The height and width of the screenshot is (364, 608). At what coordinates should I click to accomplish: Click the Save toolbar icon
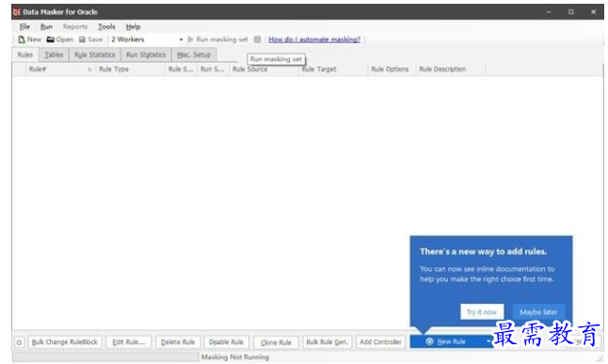point(82,40)
